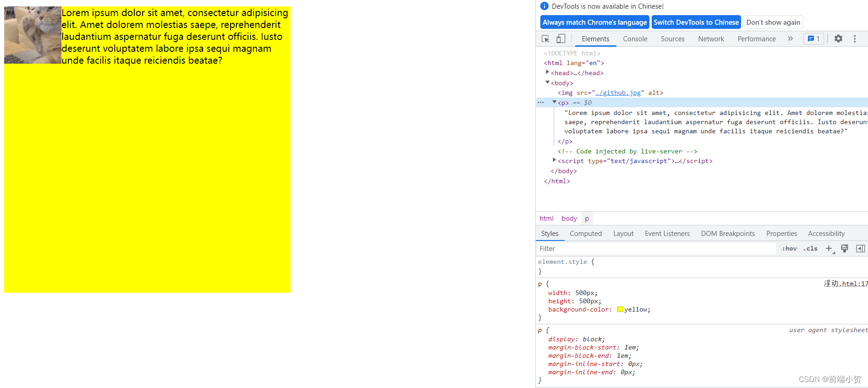
Task: Add a new style rule with plus icon
Action: click(x=829, y=248)
